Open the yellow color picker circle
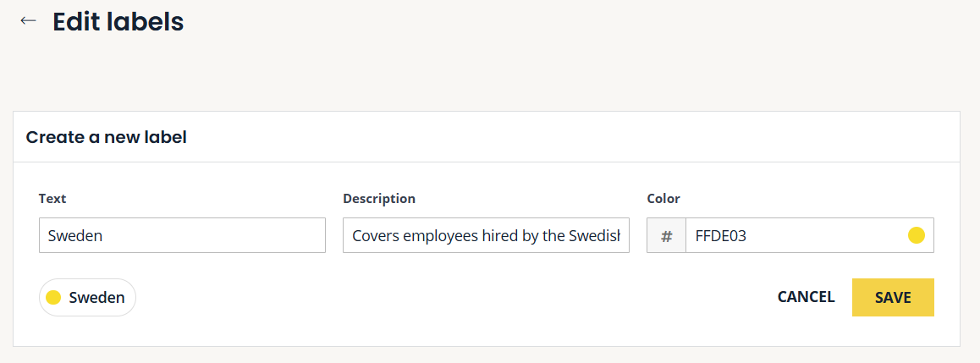Screen dimensions: 980x363 click(x=916, y=236)
